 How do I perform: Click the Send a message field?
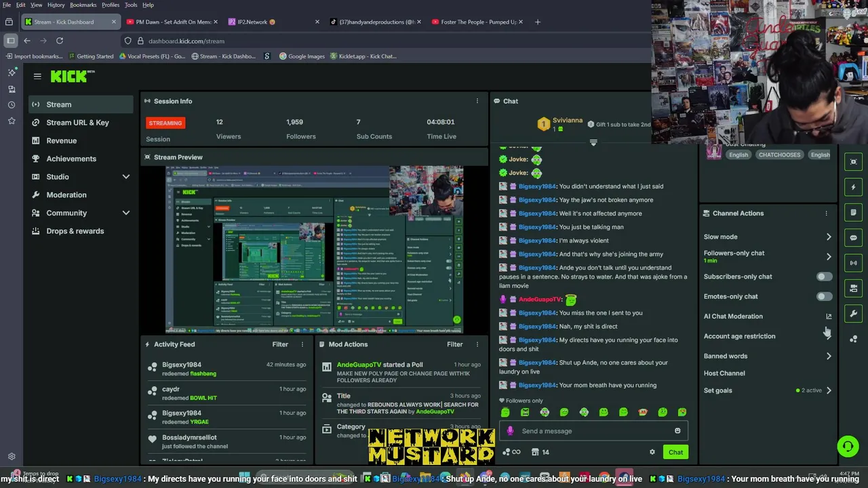point(594,431)
